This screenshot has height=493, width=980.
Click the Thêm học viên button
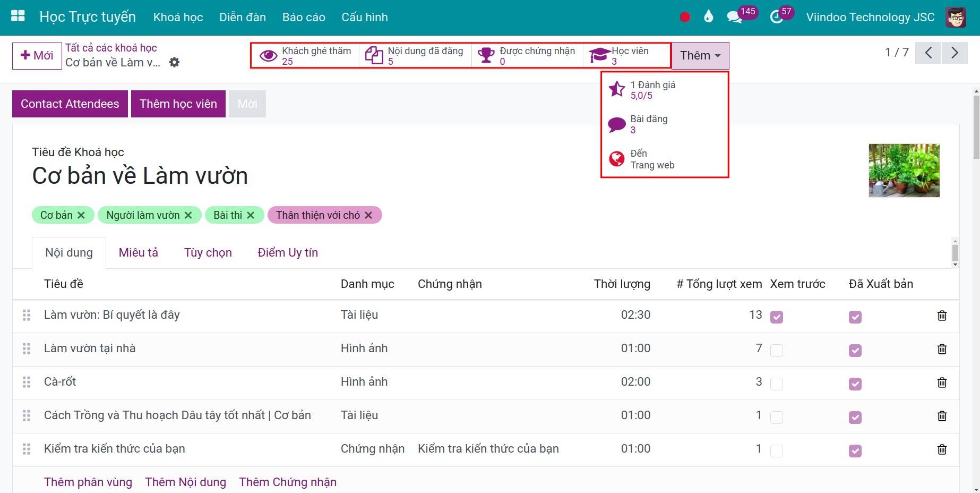[x=178, y=104]
